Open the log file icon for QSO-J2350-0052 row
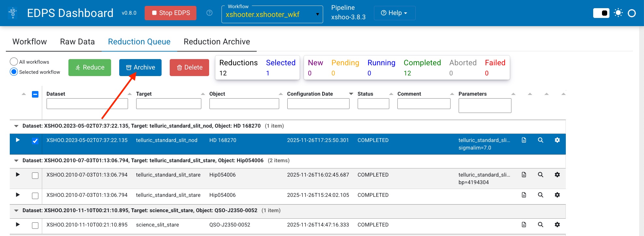This screenshot has width=644, height=236. coord(524,225)
